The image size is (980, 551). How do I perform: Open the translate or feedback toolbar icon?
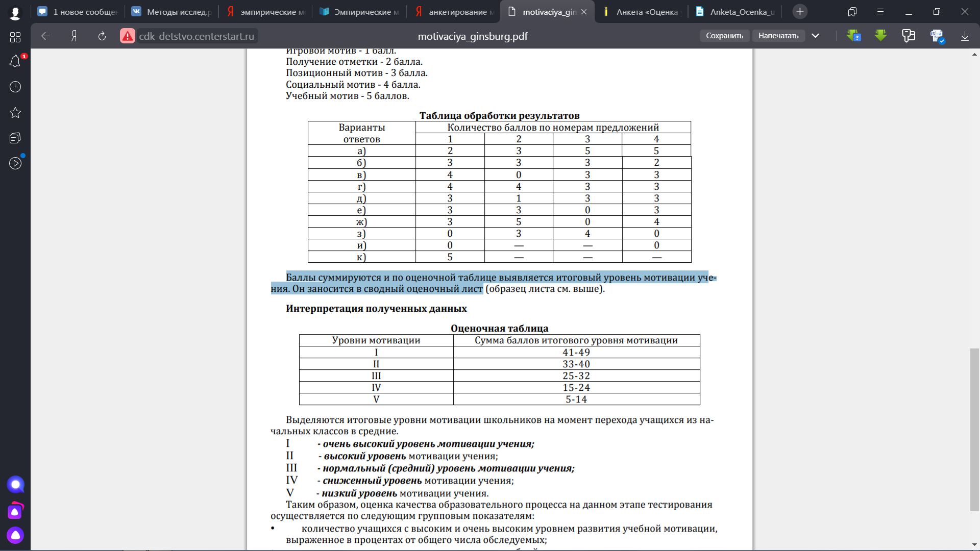[x=909, y=36]
